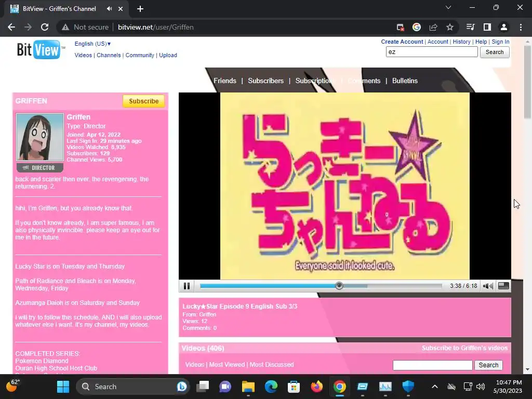Image resolution: width=532 pixels, height=399 pixels.
Task: Sort channel videos by Most Viewed
Action: coord(227,365)
